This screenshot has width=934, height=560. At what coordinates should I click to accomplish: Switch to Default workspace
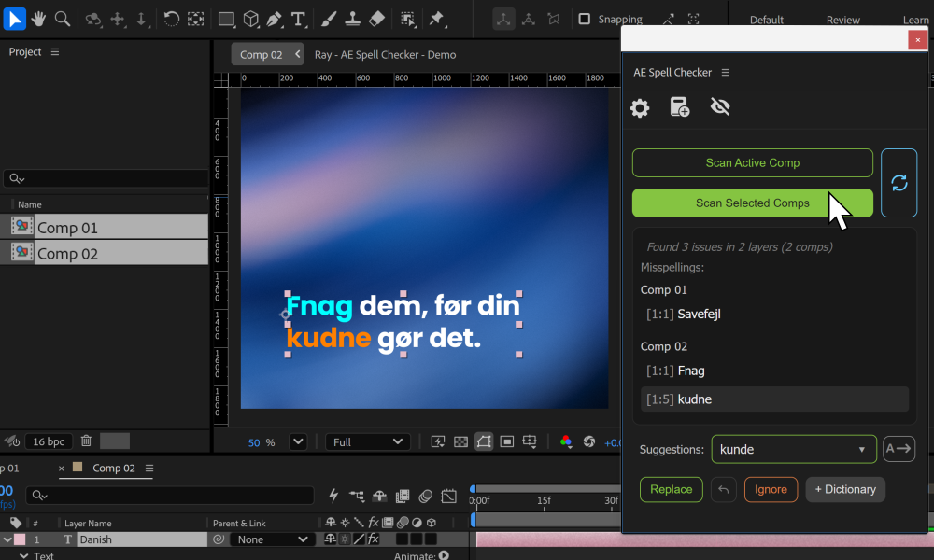[766, 20]
